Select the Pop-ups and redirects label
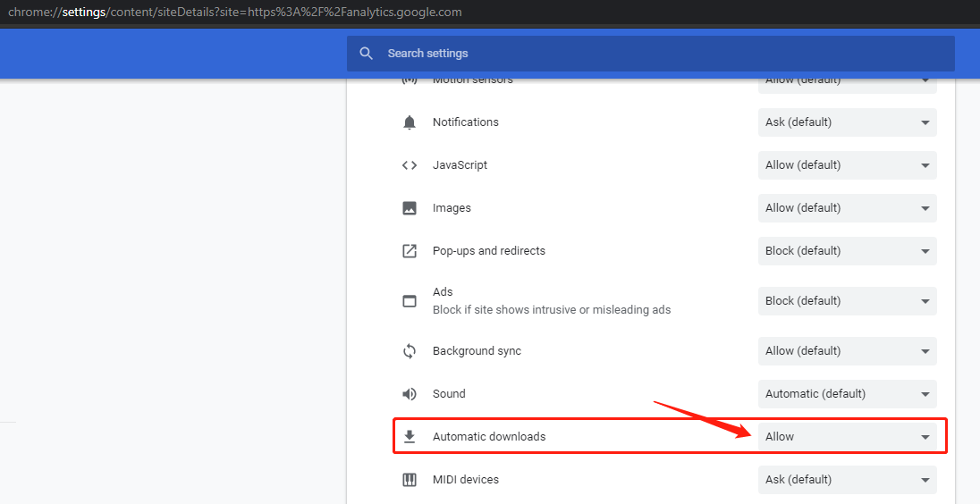 click(489, 251)
